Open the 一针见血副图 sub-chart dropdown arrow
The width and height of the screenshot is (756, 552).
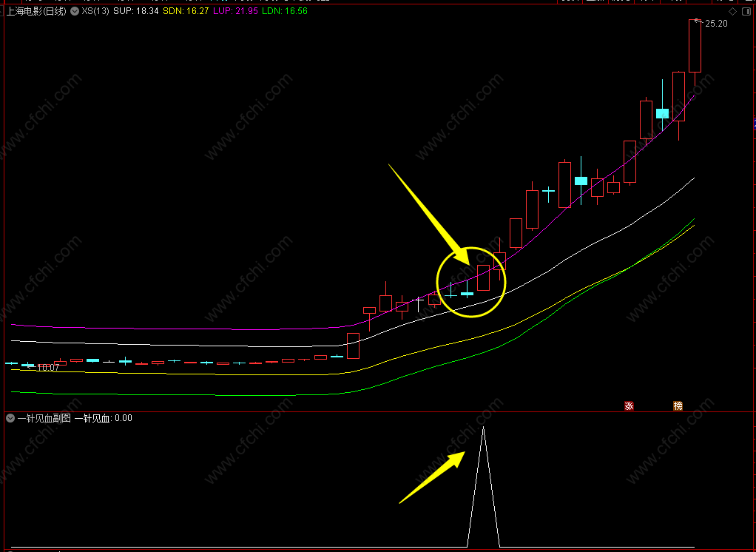[10, 419]
